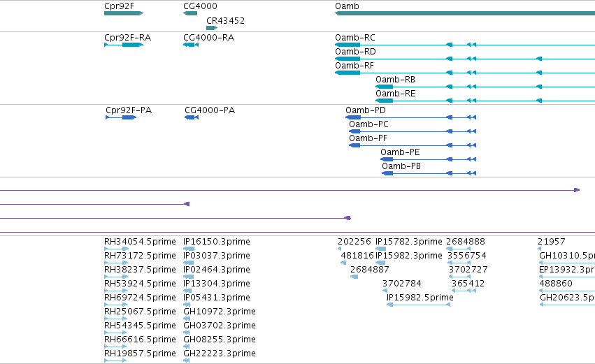This screenshot has height=364, width=595.
Task: Click EST GH10972.3prime
Action: 220,312
